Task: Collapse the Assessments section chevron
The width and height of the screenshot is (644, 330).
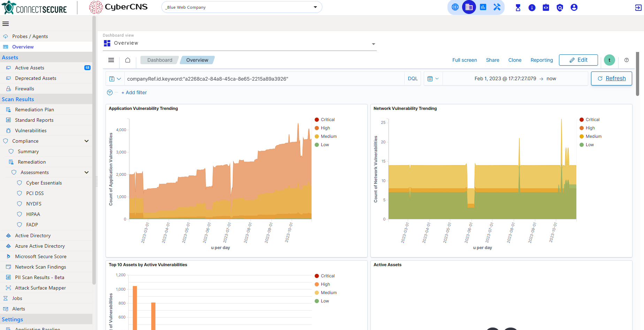Action: pyautogui.click(x=86, y=172)
